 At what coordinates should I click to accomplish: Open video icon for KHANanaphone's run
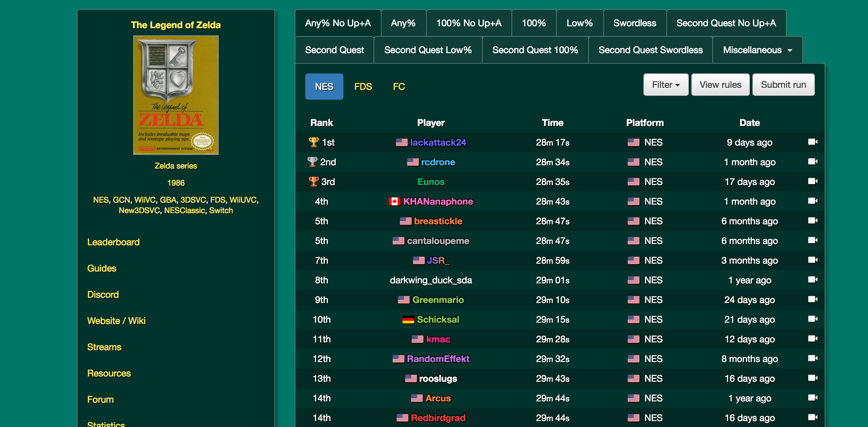(813, 201)
